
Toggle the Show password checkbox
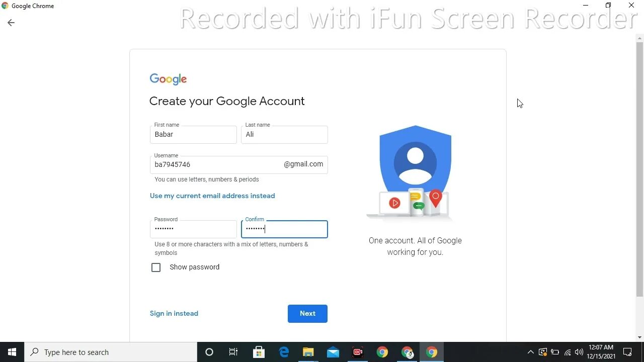click(156, 267)
